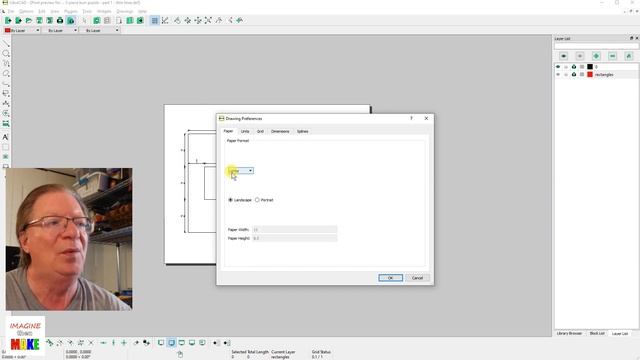Open the Options menu
This screenshot has width=640, height=360.
coord(26,11)
